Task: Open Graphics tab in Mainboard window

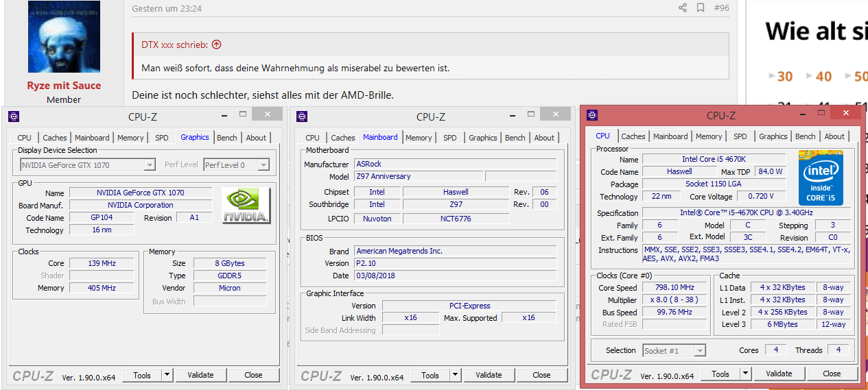Action: [483, 138]
